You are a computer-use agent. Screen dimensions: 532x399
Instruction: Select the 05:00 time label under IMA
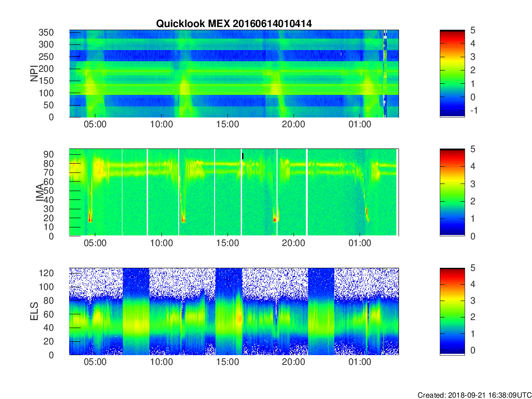tap(95, 243)
